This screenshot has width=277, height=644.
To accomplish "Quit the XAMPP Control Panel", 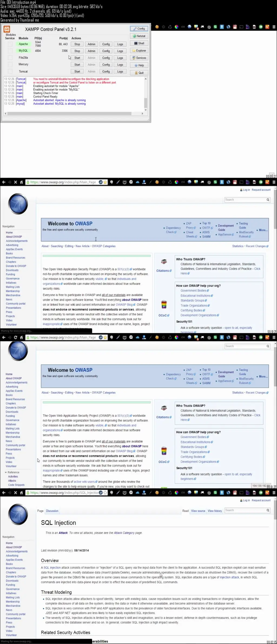I will [139, 73].
